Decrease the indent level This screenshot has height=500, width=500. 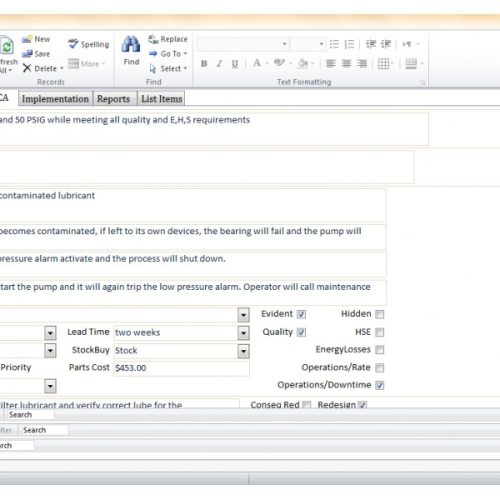371,44
